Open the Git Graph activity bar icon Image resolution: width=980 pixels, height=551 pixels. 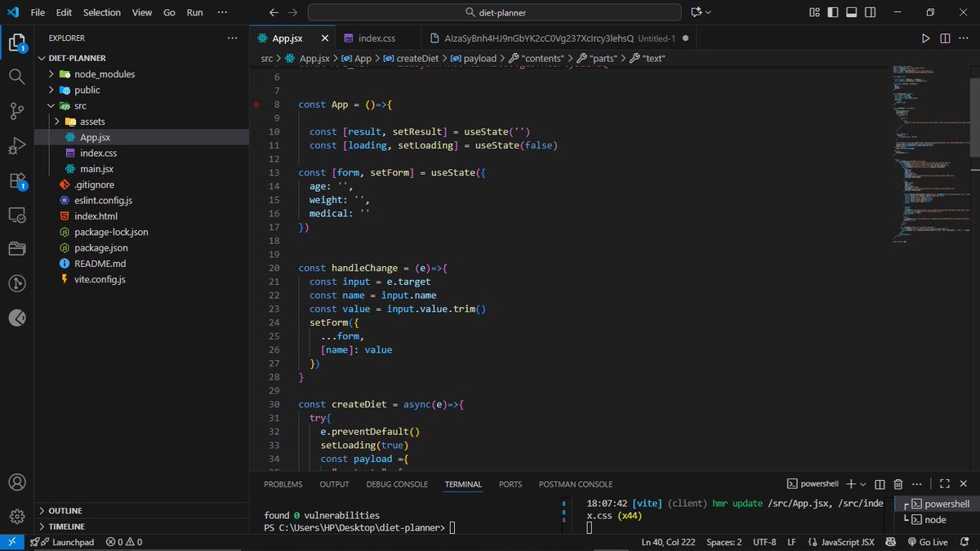[16, 283]
